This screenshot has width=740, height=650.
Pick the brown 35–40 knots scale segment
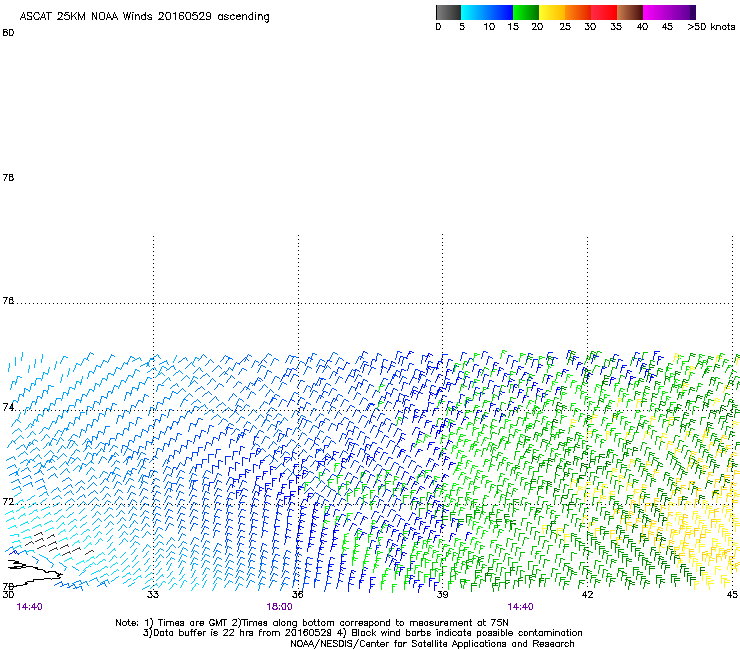[630, 12]
